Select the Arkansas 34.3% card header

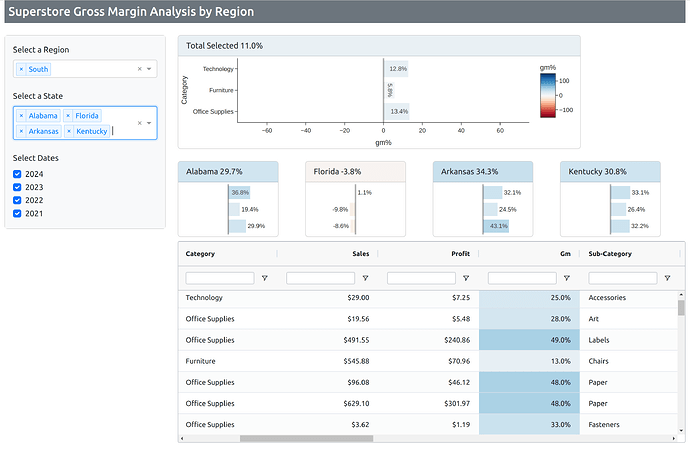pyautogui.click(x=483, y=172)
